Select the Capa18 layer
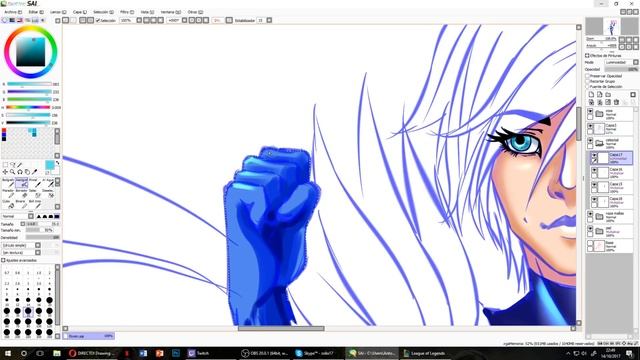640x360 pixels. point(611,202)
